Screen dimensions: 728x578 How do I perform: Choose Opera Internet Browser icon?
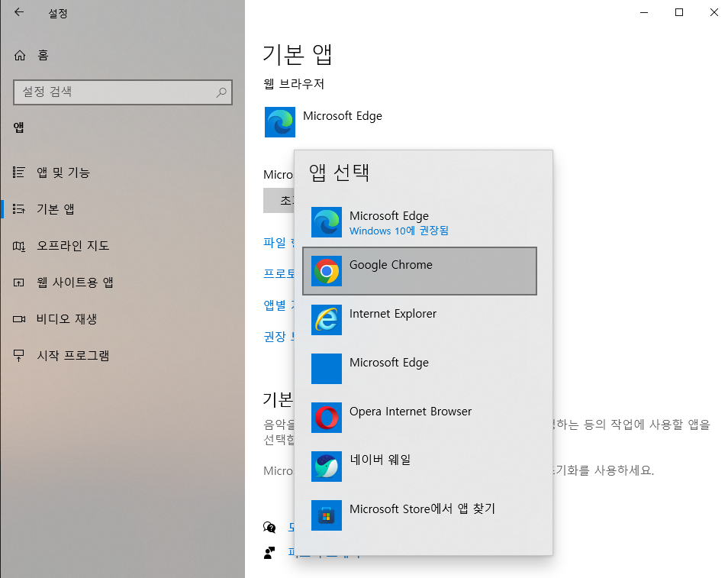click(327, 418)
